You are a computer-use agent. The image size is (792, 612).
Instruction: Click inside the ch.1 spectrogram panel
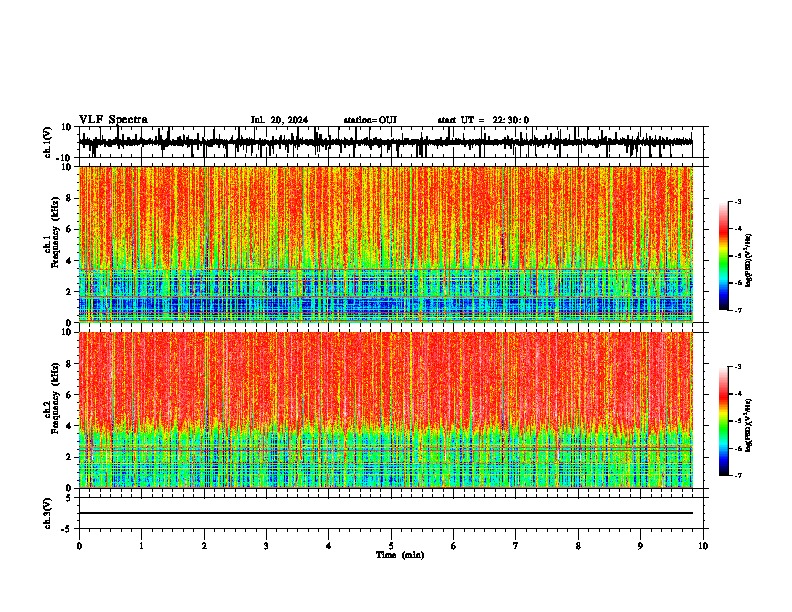[385, 244]
